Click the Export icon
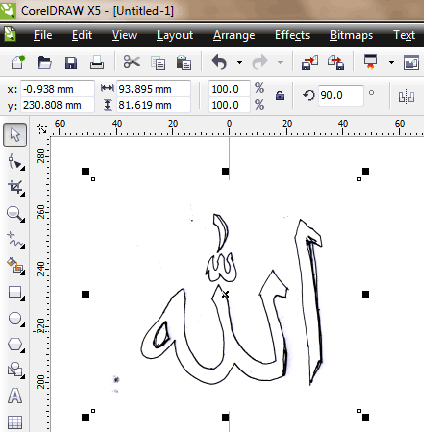The width and height of the screenshot is (424, 432). pyautogui.click(x=336, y=62)
